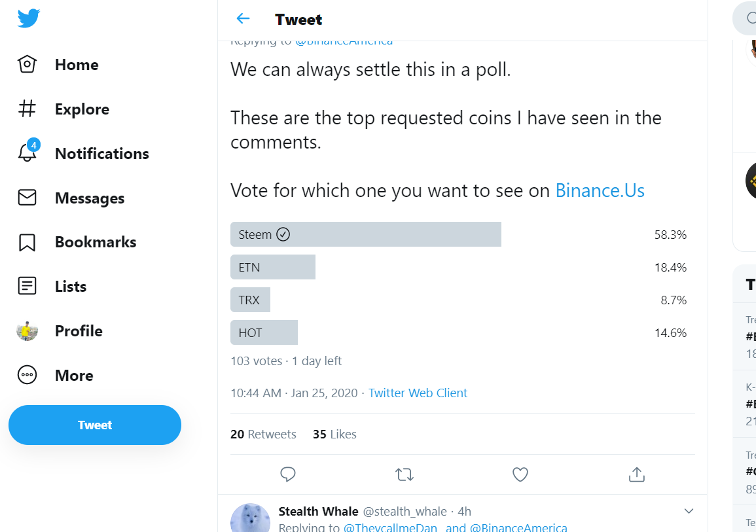Go back using the left arrow
756x532 pixels.
[x=243, y=19]
